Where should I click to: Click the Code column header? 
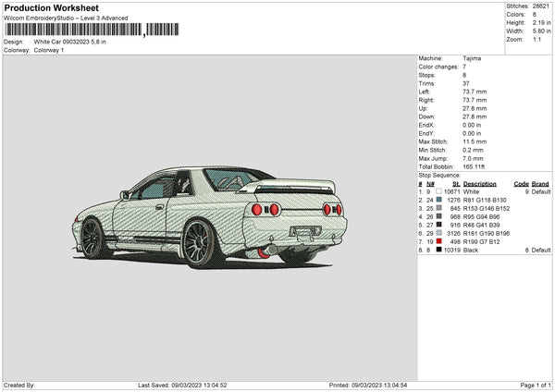coord(521,183)
